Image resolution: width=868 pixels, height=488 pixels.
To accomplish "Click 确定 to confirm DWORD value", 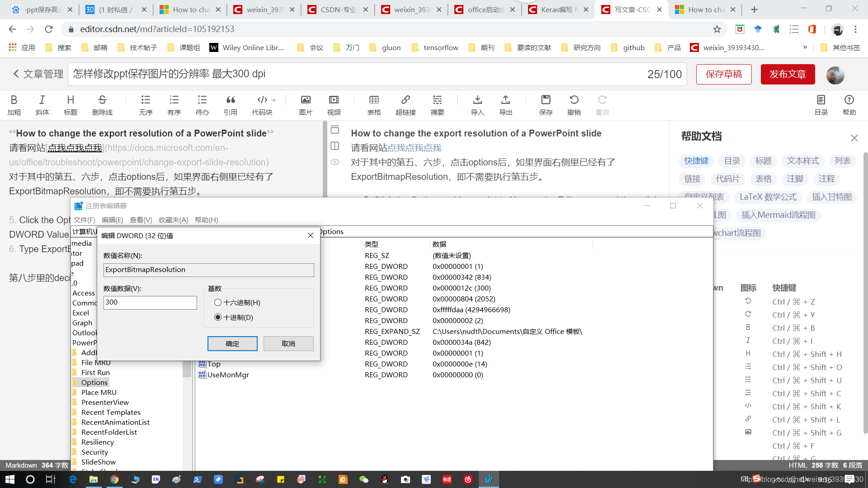I will (x=232, y=343).
